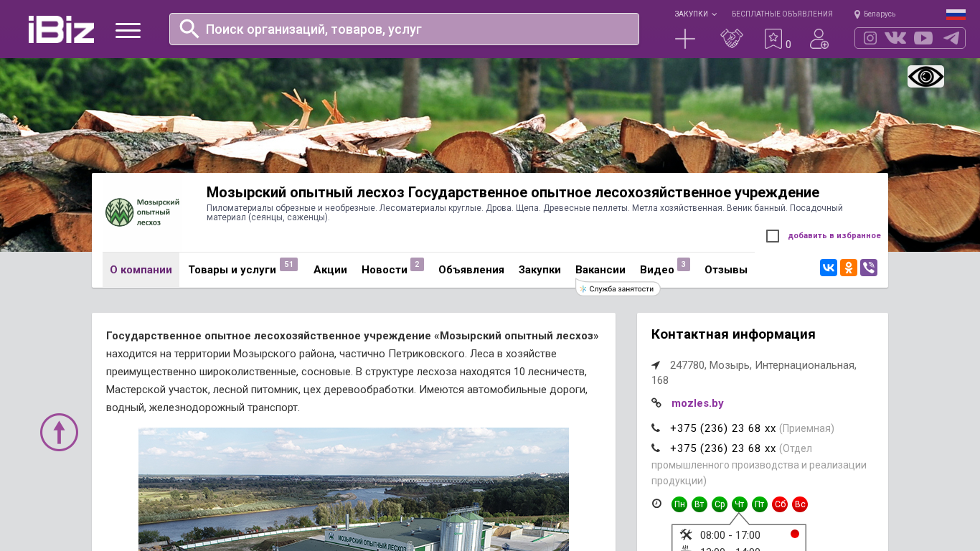
Task: Open the YouTube icon in header
Action: [923, 38]
